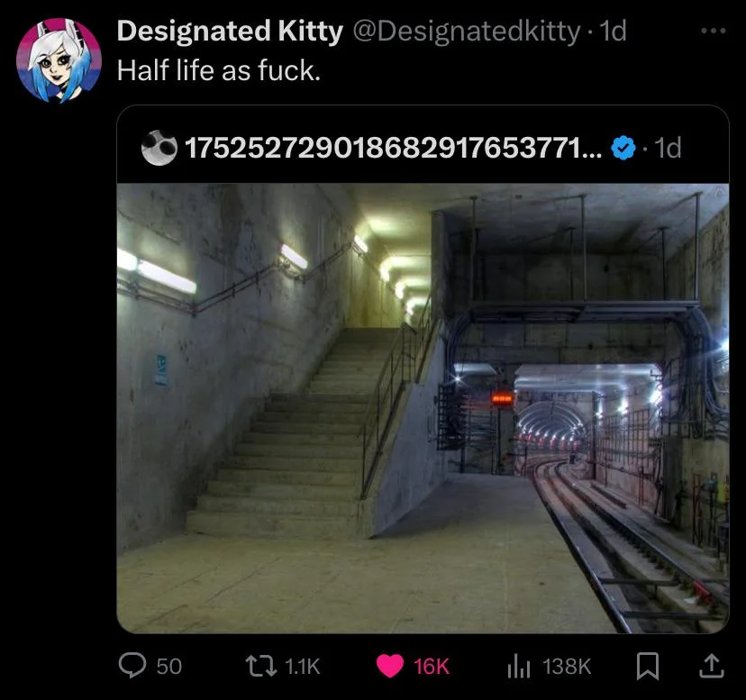Select the "Half life as fuck." tweet text
Image resolution: width=746 pixels, height=700 pixels.
[219, 71]
